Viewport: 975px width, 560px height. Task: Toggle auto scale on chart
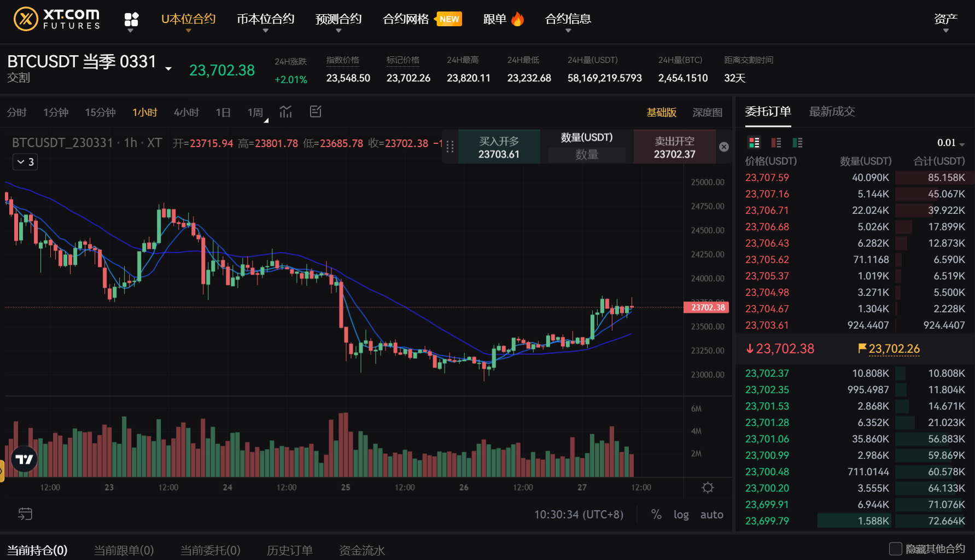[x=711, y=514]
